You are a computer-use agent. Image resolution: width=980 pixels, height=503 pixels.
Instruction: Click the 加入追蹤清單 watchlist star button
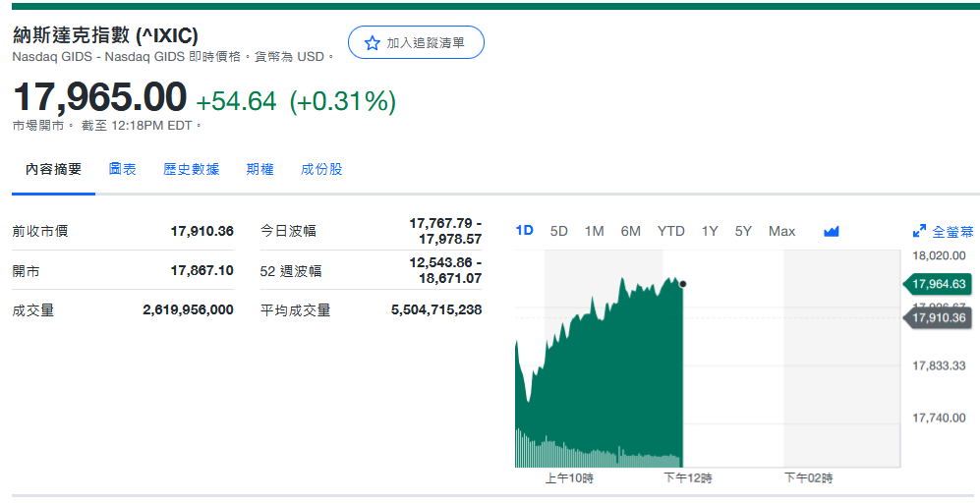[415, 42]
